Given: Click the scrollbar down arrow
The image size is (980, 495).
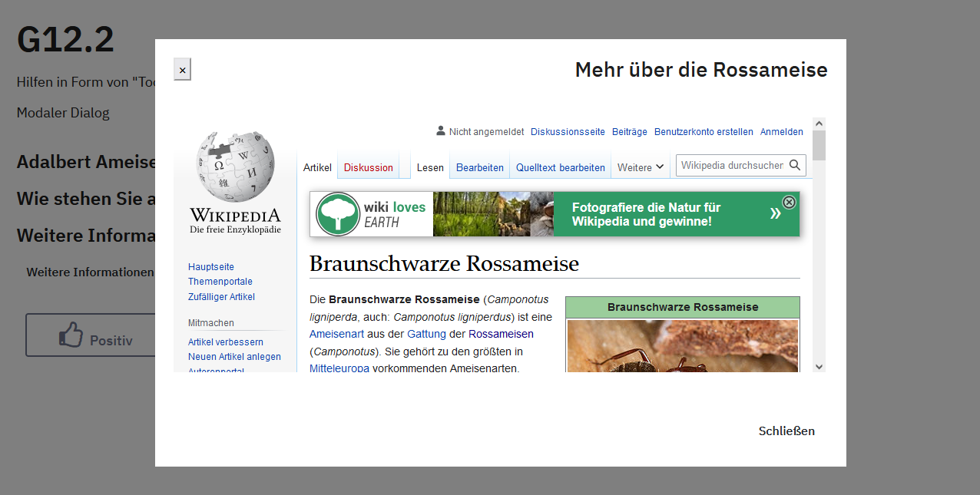Looking at the screenshot, I should pos(819,367).
